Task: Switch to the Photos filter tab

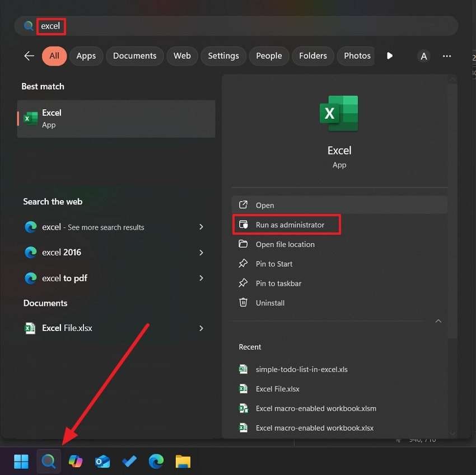Action: pyautogui.click(x=356, y=56)
